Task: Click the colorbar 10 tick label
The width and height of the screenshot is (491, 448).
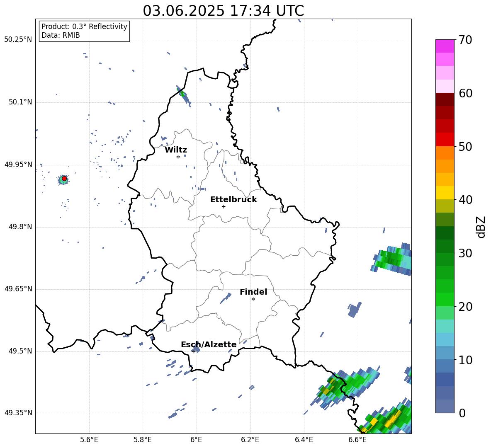Action: [x=465, y=360]
